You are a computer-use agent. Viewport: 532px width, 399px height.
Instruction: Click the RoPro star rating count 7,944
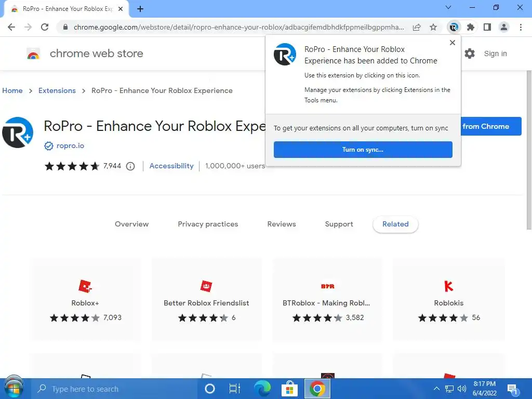[112, 166]
